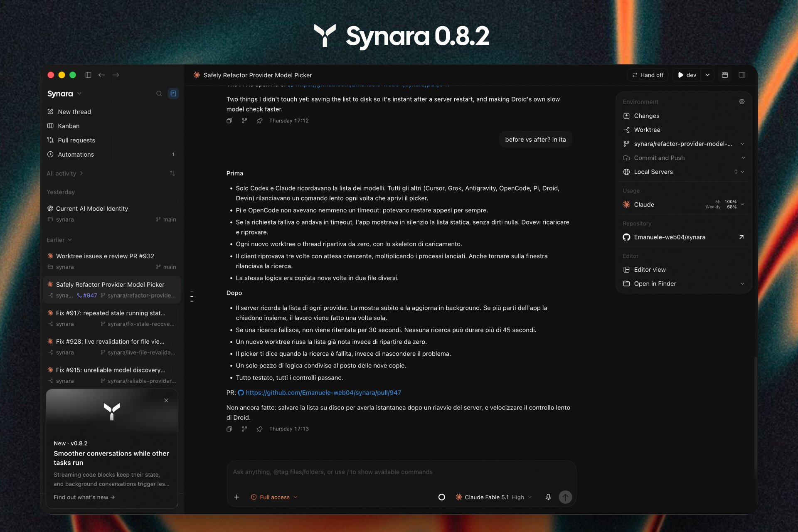Expand the All activity filter

(65, 173)
